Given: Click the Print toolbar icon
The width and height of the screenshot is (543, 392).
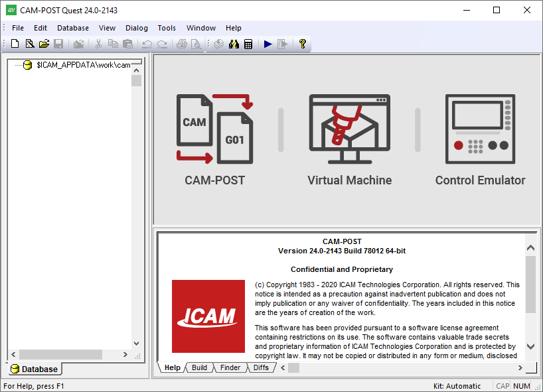Looking at the screenshot, I should pos(182,44).
